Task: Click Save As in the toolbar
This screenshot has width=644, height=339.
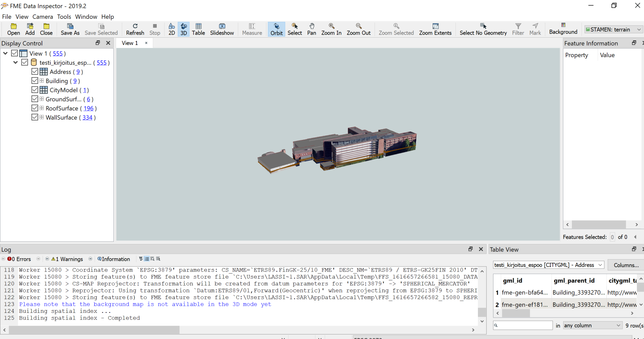Action: (70, 29)
